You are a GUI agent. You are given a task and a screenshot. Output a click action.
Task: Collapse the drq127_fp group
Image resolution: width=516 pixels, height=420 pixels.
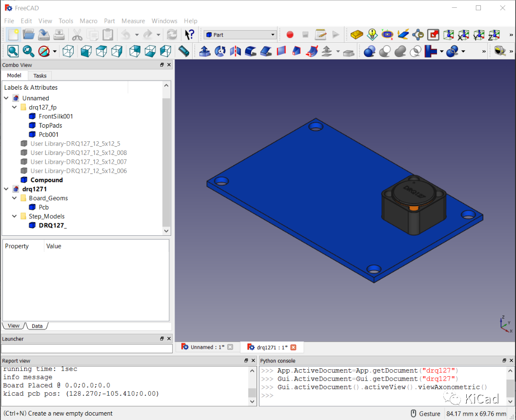click(15, 107)
